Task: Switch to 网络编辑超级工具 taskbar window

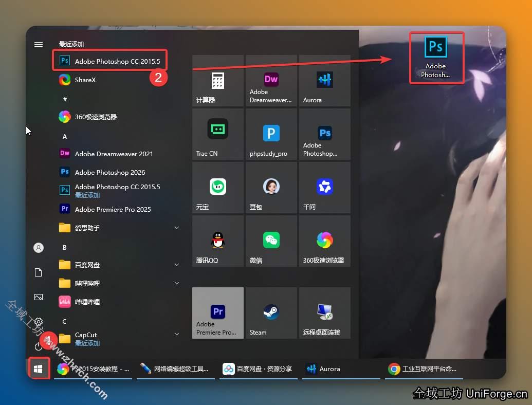Action: pos(176,369)
